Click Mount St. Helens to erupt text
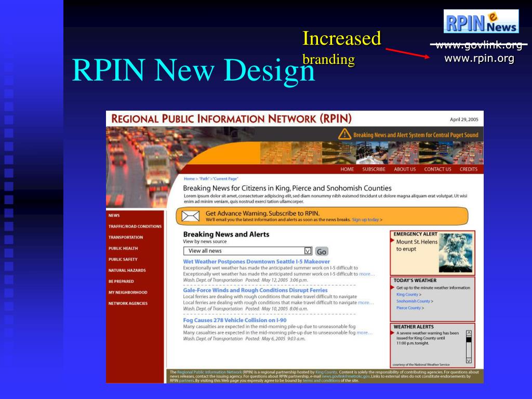532x399 pixels. pos(417,245)
